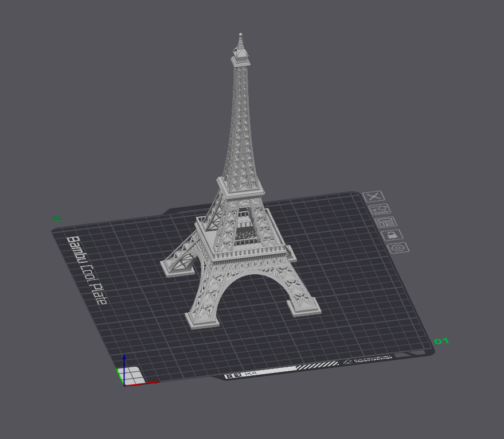Toggle the plate lock icon
Image resolution: width=504 pixels, height=439 pixels.
click(392, 235)
